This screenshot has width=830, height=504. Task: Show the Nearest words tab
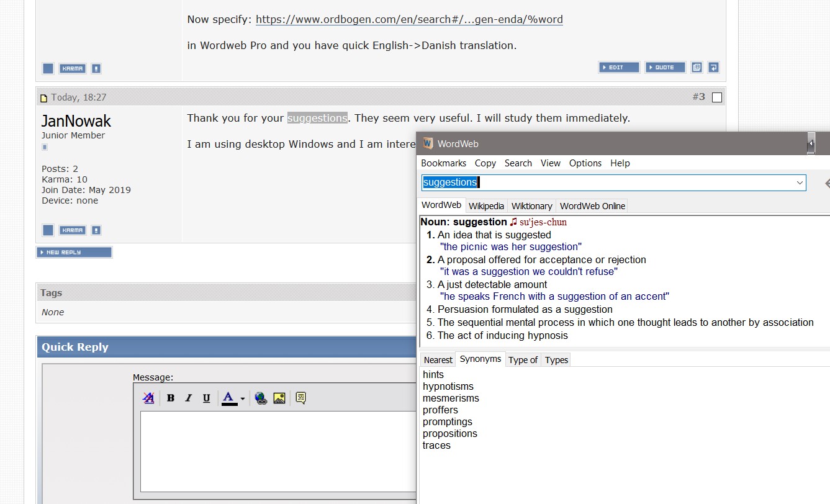coord(438,360)
